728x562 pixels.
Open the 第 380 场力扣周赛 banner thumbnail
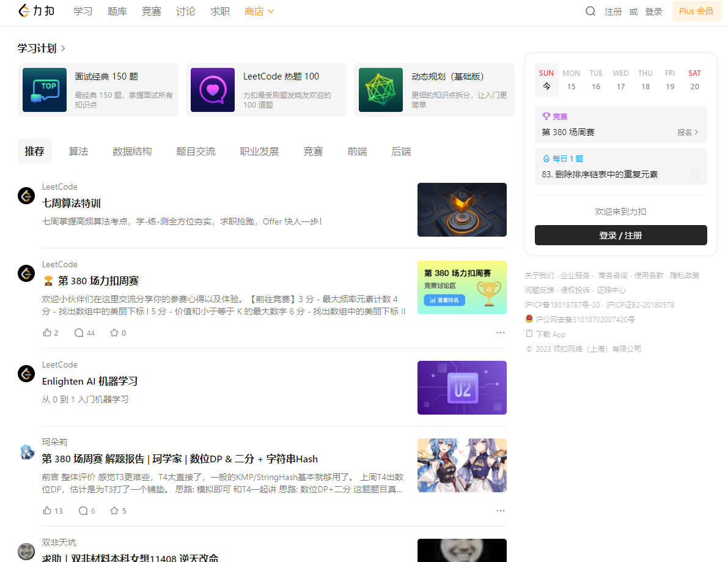[462, 287]
